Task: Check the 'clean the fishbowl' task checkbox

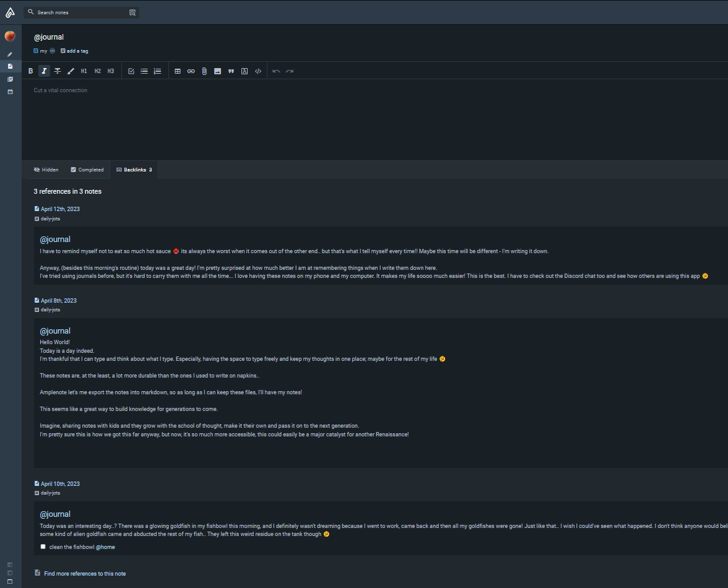Action: tap(43, 547)
